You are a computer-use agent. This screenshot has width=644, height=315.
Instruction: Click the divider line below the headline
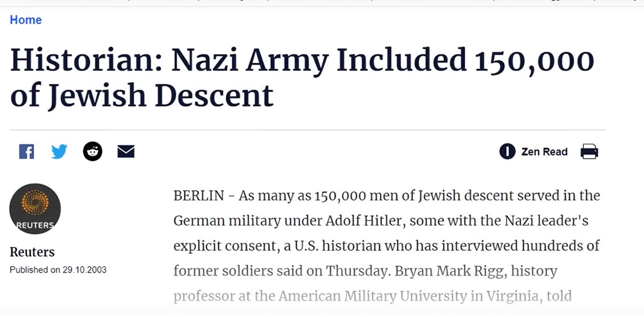pos(307,130)
